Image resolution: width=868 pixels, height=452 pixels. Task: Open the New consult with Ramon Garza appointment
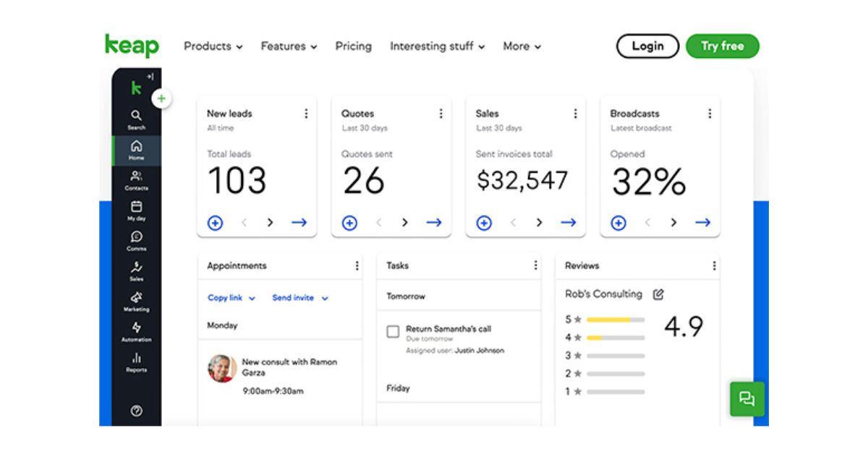click(x=289, y=367)
